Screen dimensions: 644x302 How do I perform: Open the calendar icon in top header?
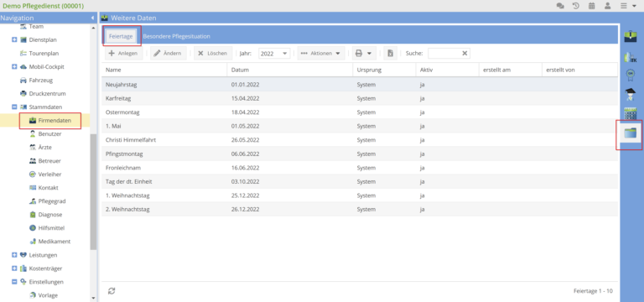click(591, 6)
